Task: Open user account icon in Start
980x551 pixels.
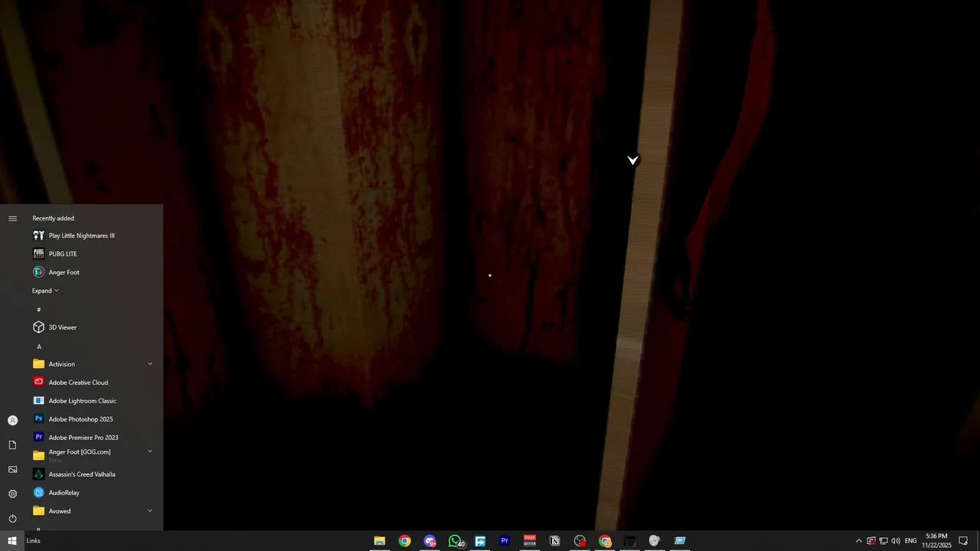Action: pyautogui.click(x=12, y=420)
